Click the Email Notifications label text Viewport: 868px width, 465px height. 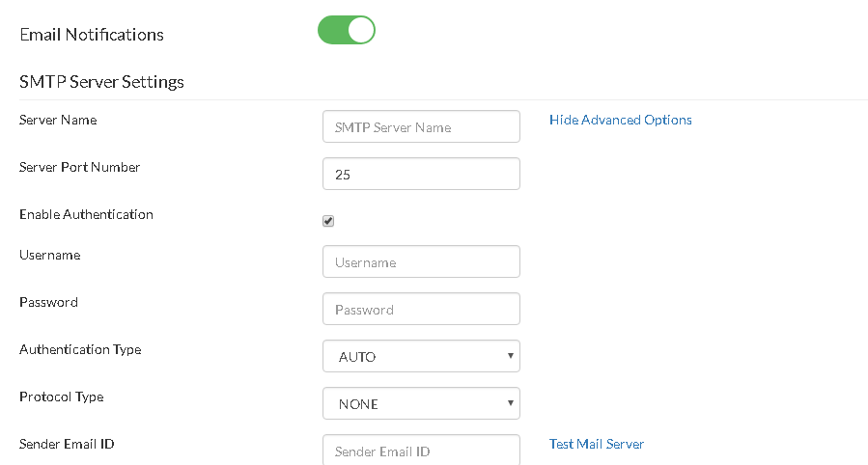92,35
